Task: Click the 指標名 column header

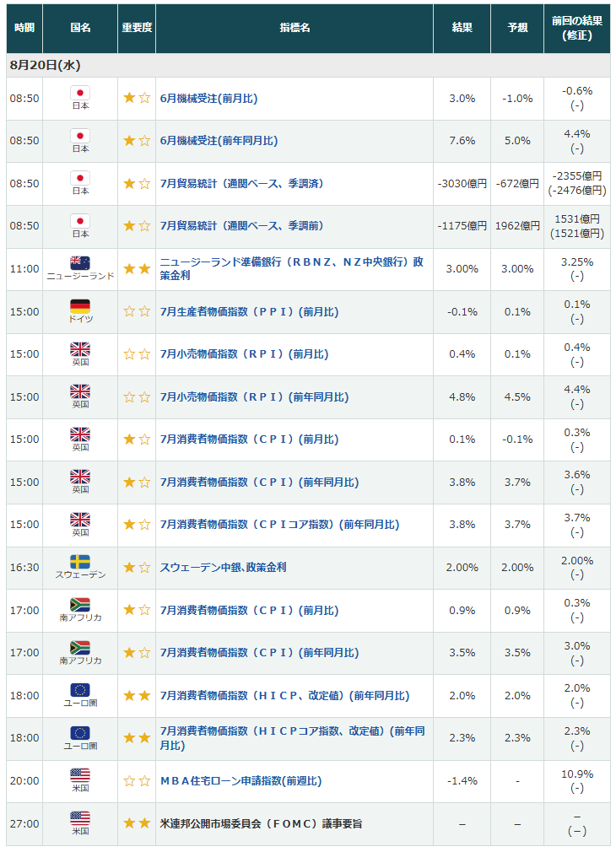Action: coord(294,28)
